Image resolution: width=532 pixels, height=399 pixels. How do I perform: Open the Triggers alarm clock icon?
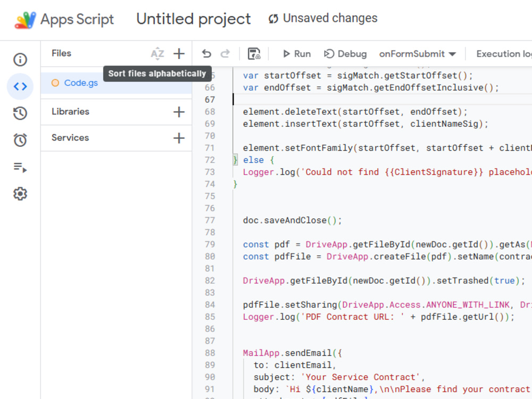20,140
